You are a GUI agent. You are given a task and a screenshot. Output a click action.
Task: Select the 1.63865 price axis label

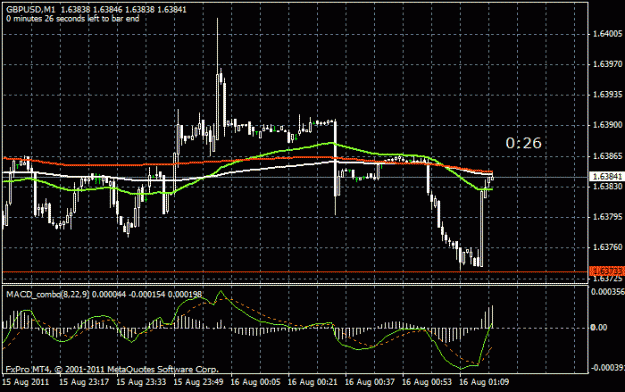607,156
